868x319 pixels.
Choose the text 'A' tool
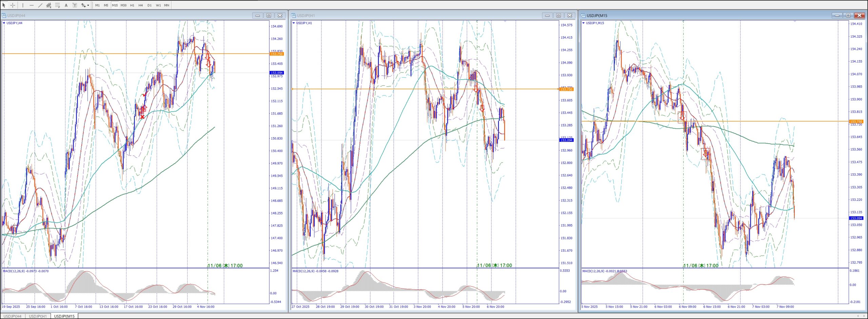click(66, 5)
